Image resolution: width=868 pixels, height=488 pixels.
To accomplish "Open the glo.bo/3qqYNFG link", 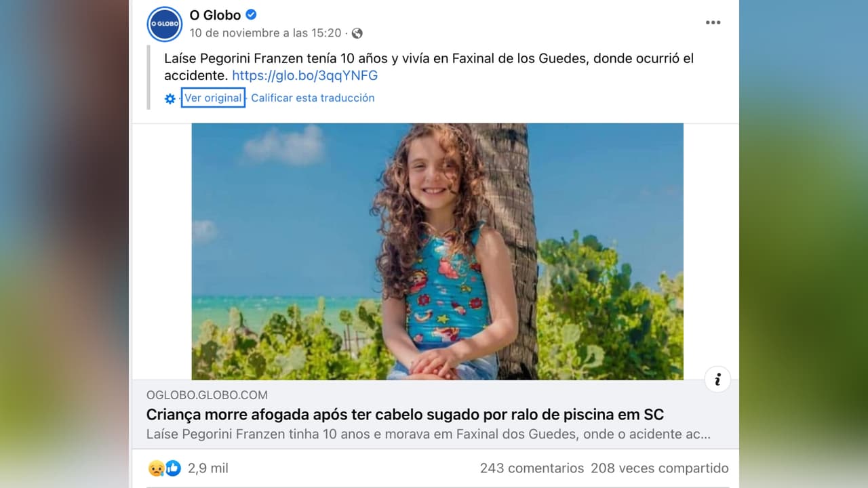I will pyautogui.click(x=304, y=75).
